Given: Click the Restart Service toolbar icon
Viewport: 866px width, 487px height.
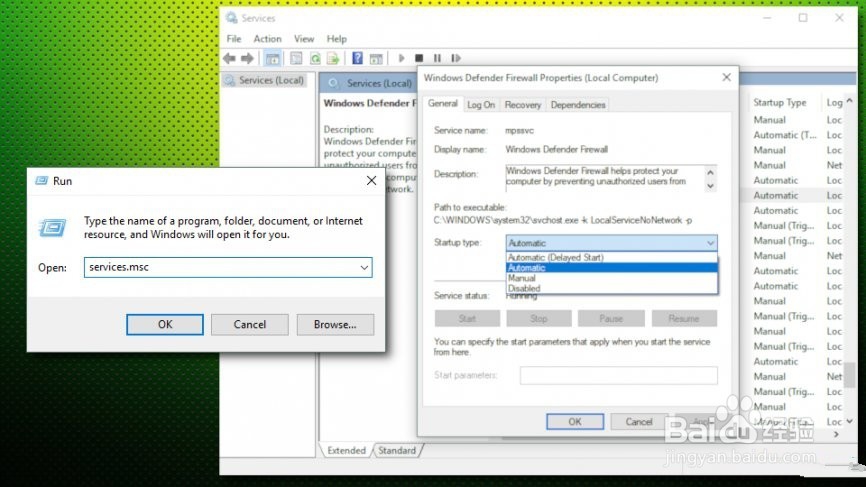Looking at the screenshot, I should coord(456,58).
